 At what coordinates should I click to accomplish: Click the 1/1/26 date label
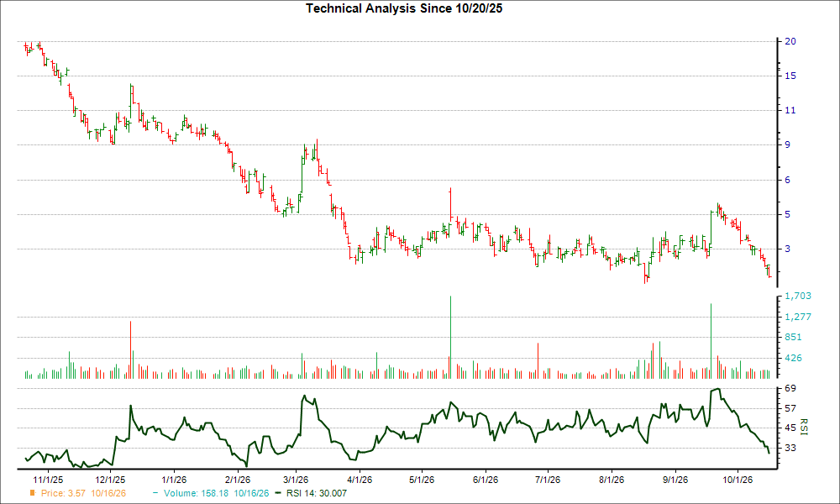pos(174,480)
